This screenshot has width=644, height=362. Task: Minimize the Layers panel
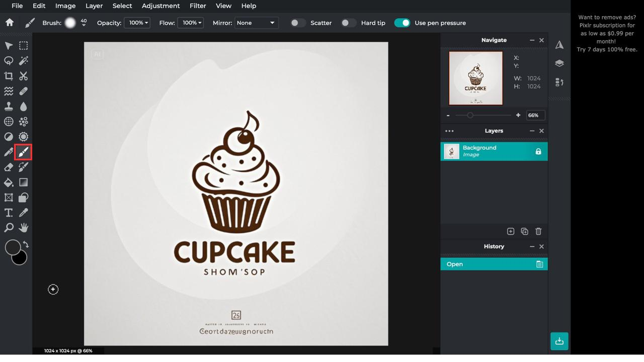coord(532,131)
